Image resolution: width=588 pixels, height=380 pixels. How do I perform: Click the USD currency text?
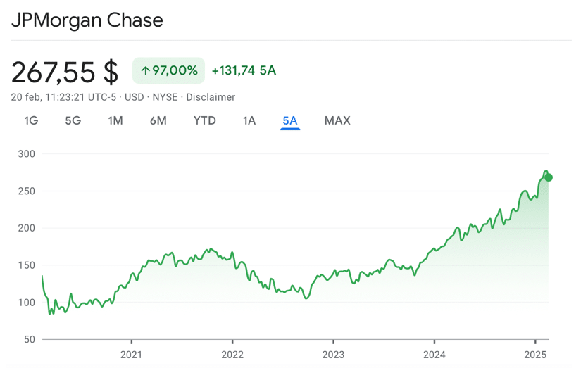coord(135,97)
